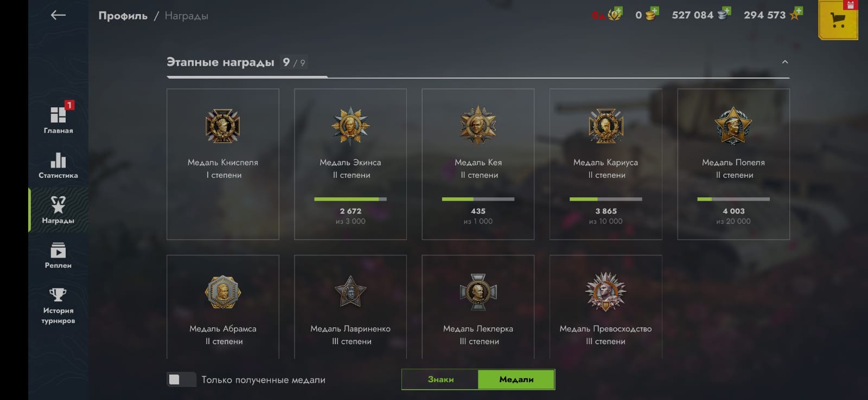Image resolution: width=868 pixels, height=400 pixels.
Task: Switch to the Знаки tab
Action: (440, 379)
